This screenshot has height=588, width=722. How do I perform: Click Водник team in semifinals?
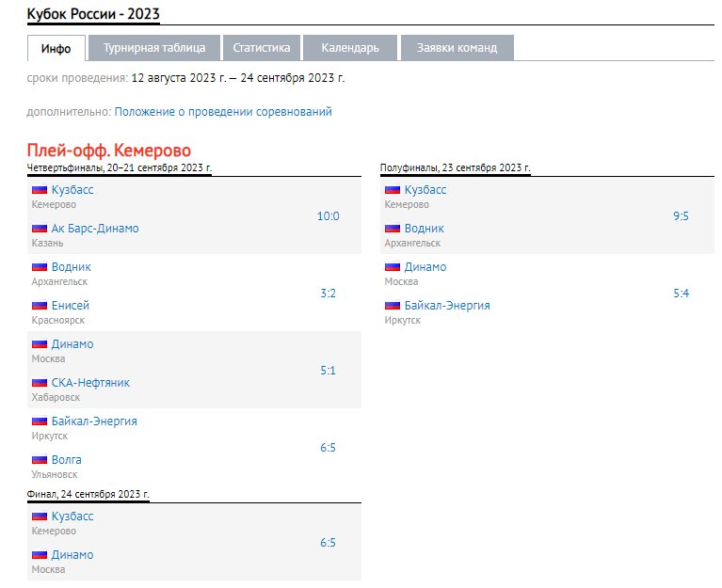425,229
